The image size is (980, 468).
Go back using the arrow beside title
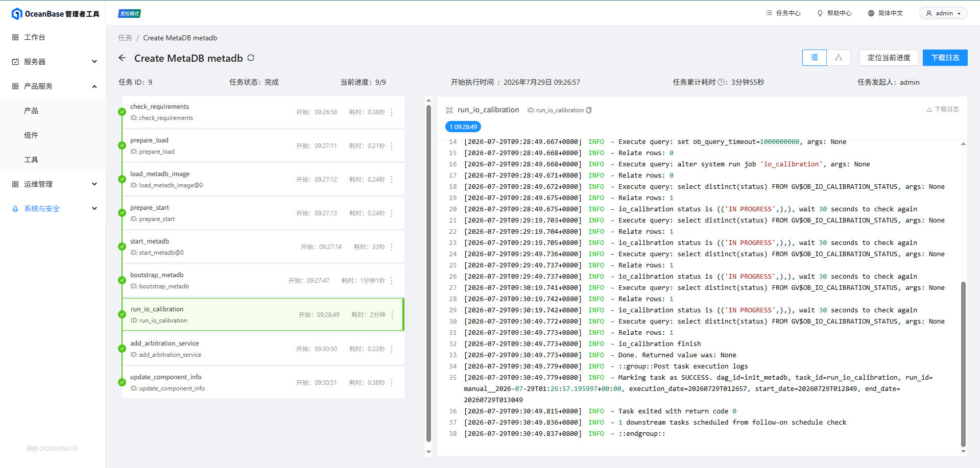tap(122, 58)
